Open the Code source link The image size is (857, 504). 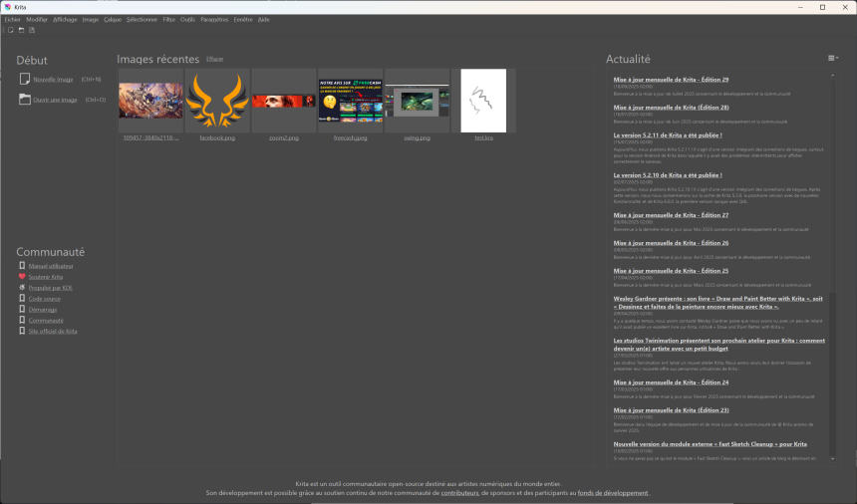pos(44,298)
